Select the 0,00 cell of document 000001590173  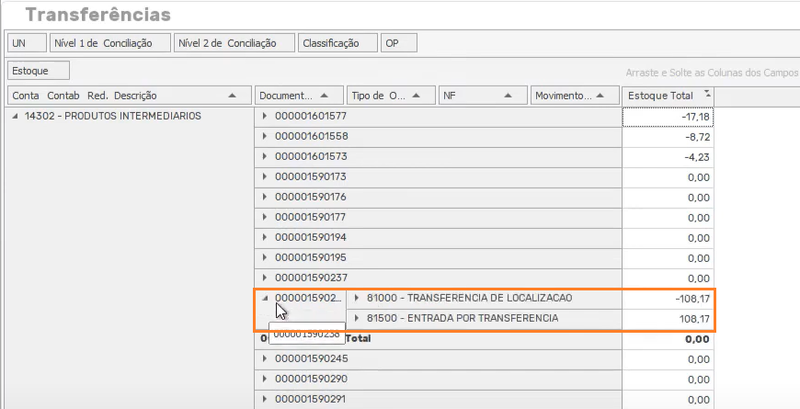pyautogui.click(x=668, y=177)
